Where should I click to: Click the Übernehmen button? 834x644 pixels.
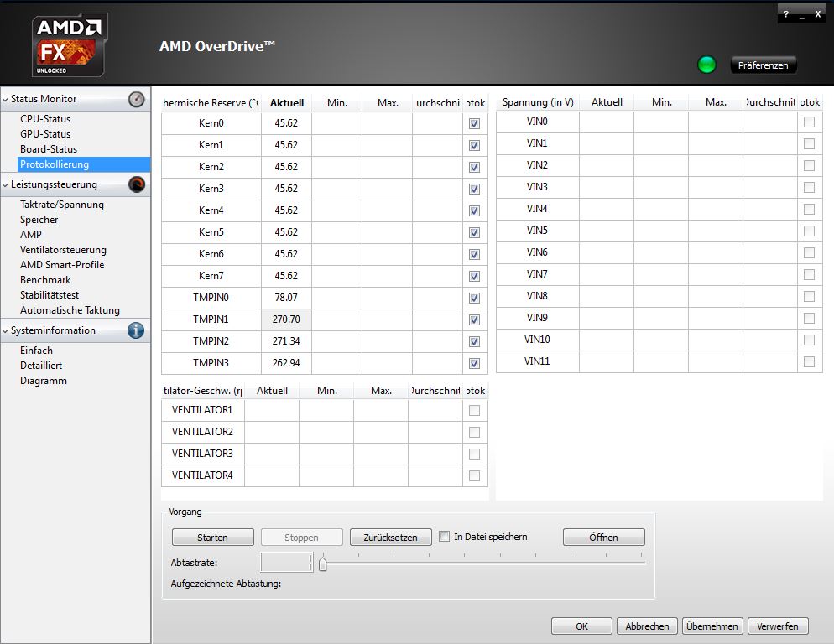click(x=712, y=626)
